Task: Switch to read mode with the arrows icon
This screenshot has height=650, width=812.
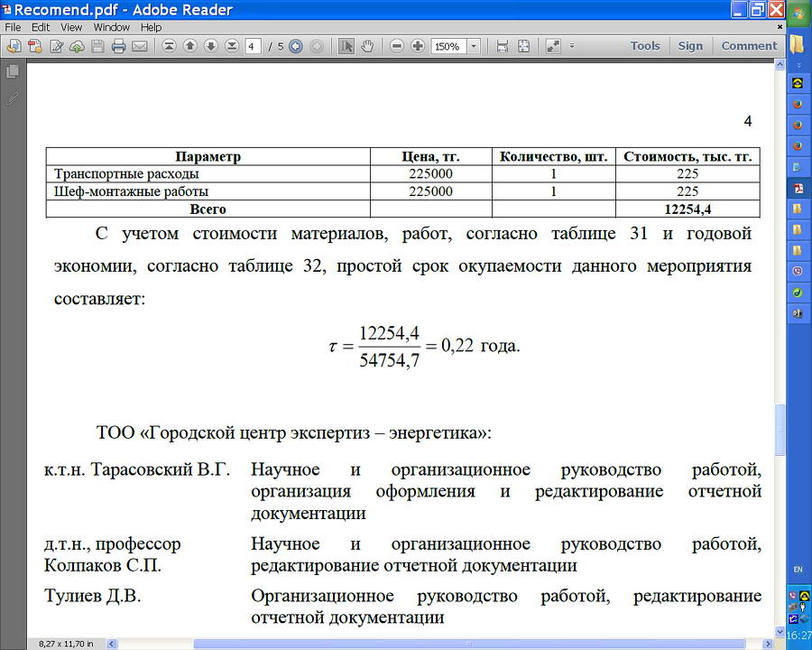Action: 552,46
